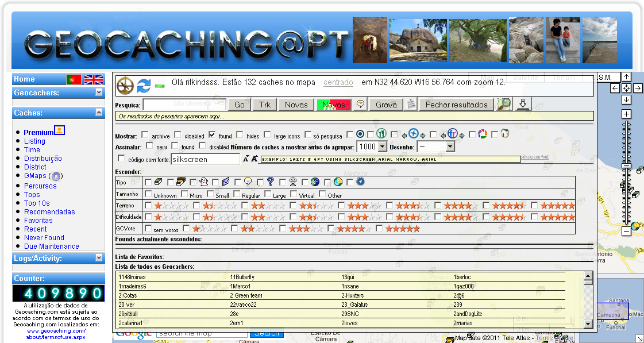Open the notes list icon beside Grava
Image resolution: width=644 pixels, height=343 pixels.
pyautogui.click(x=411, y=105)
